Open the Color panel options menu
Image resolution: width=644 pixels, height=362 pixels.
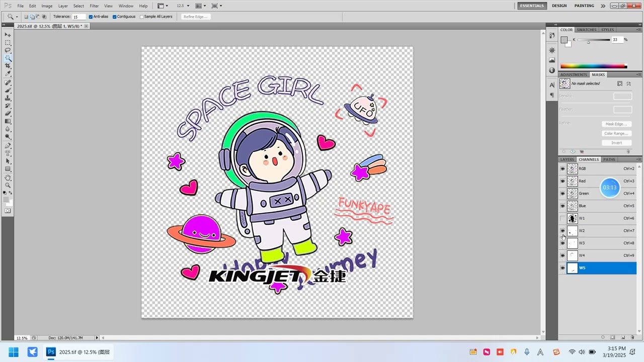pyautogui.click(x=639, y=30)
